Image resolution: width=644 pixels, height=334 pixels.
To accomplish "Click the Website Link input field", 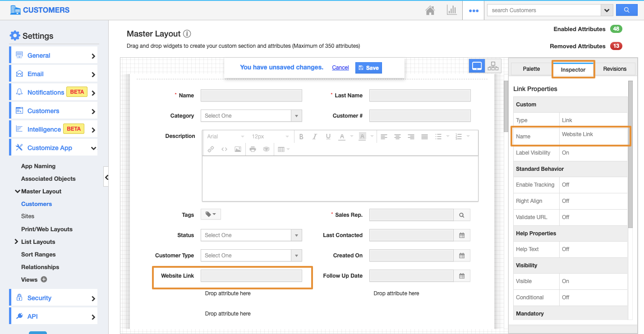I will (251, 276).
